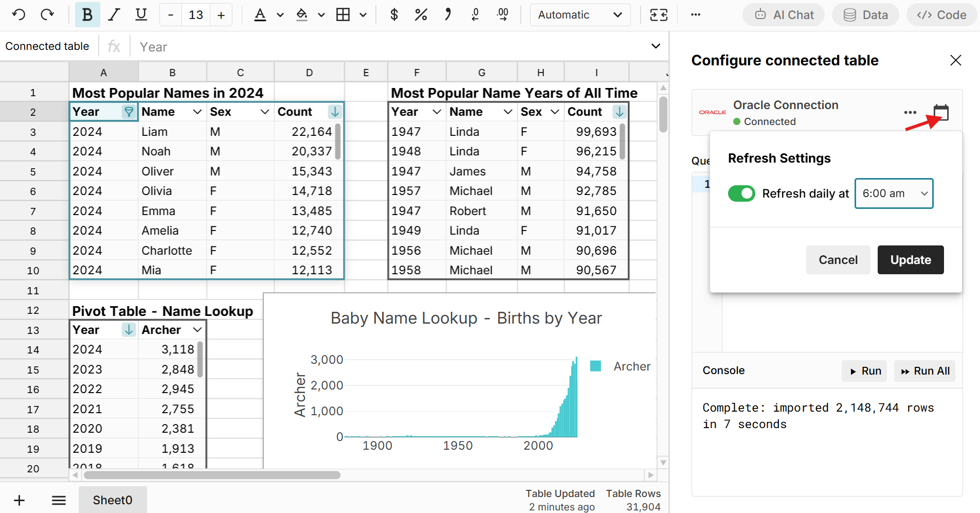Apply Underline formatting
The height and width of the screenshot is (513, 980).
(141, 15)
